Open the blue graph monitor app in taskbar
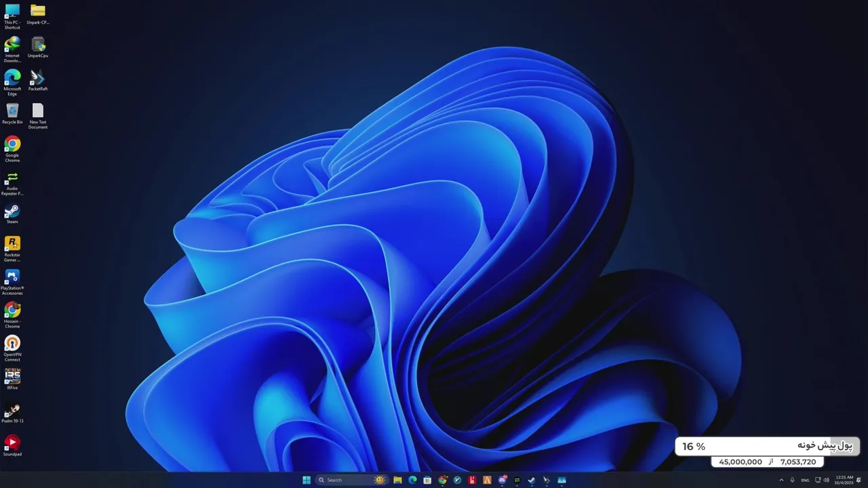 click(x=561, y=480)
